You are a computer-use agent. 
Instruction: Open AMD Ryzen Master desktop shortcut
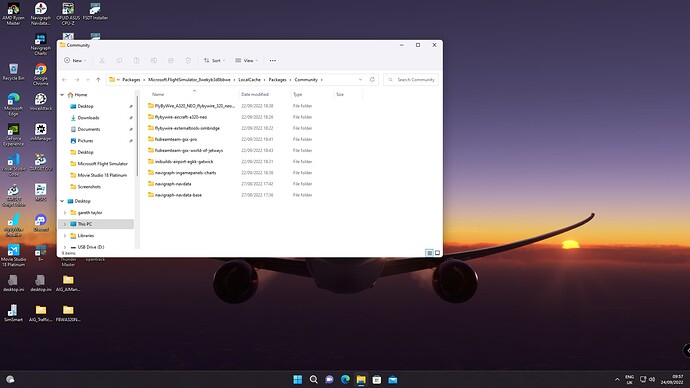coord(14,15)
